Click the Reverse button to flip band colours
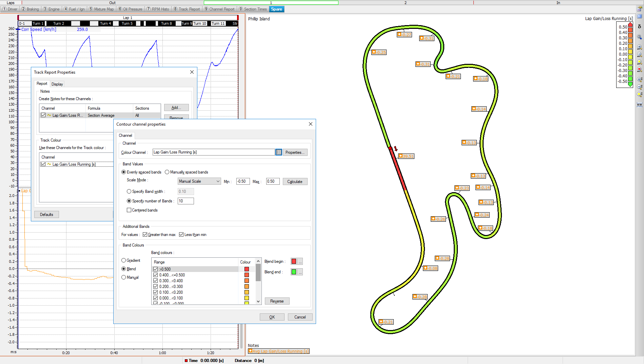The height and width of the screenshot is (364, 644). pyautogui.click(x=277, y=301)
